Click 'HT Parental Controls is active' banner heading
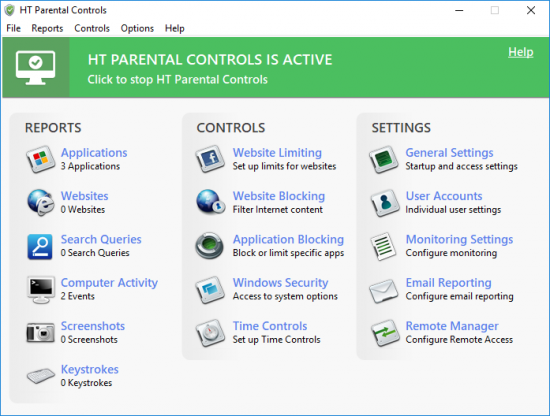 tap(210, 60)
